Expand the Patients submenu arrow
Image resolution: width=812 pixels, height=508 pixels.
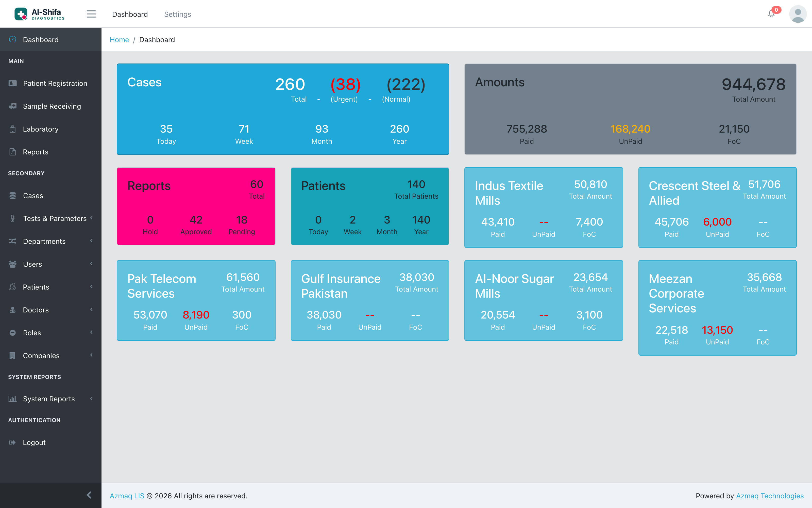pos(91,286)
